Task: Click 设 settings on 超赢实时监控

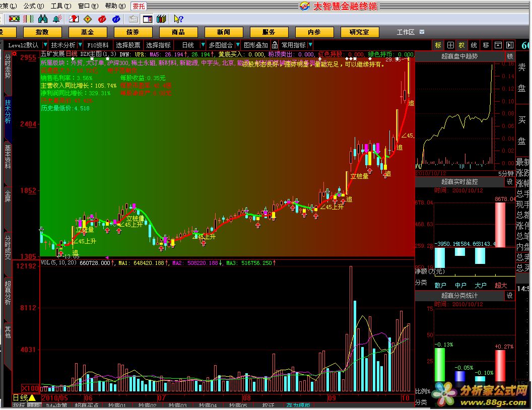Action: pos(510,182)
